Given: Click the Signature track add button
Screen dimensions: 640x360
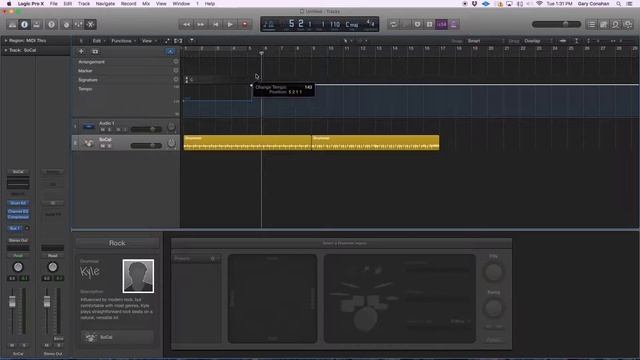Looking at the screenshot, I should coord(176,80).
